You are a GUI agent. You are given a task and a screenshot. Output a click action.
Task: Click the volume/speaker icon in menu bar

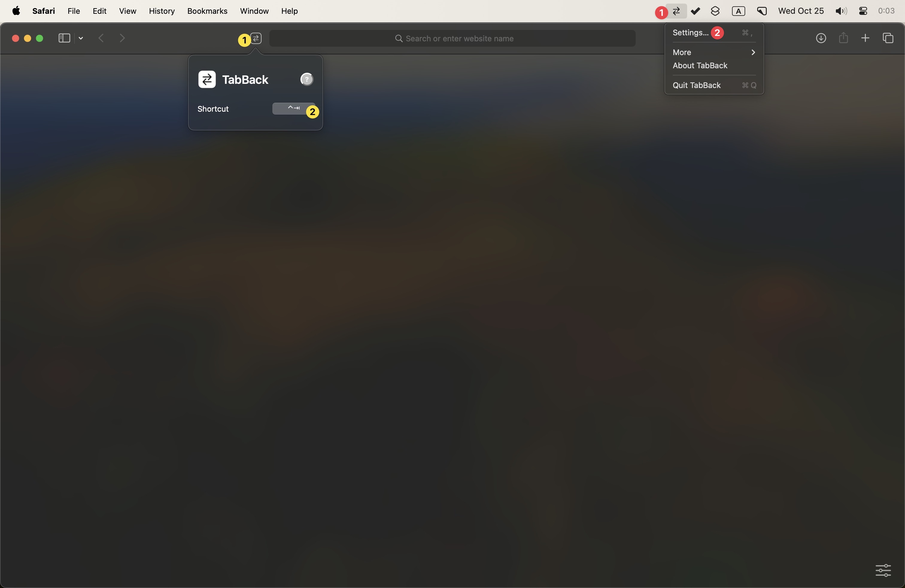click(x=841, y=10)
